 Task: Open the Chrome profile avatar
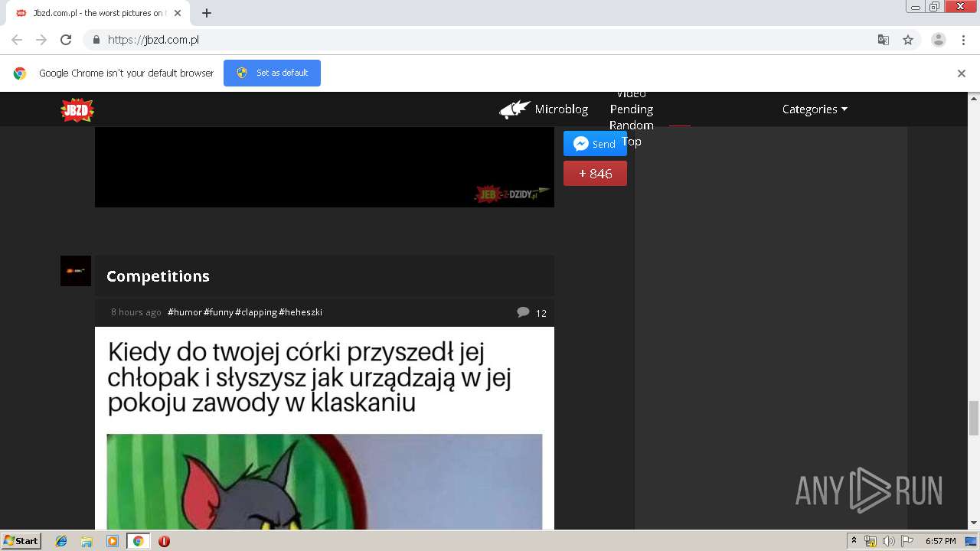pos(939,40)
